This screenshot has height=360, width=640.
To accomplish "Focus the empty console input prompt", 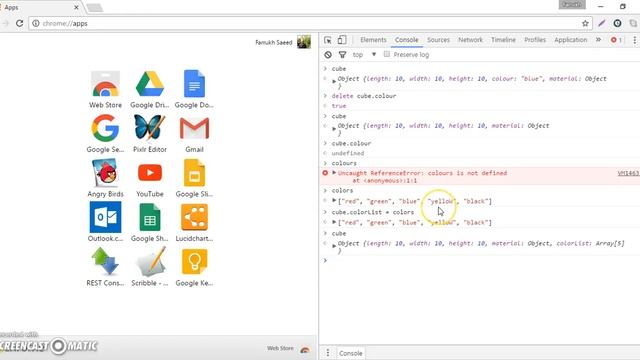I will tap(482, 260).
